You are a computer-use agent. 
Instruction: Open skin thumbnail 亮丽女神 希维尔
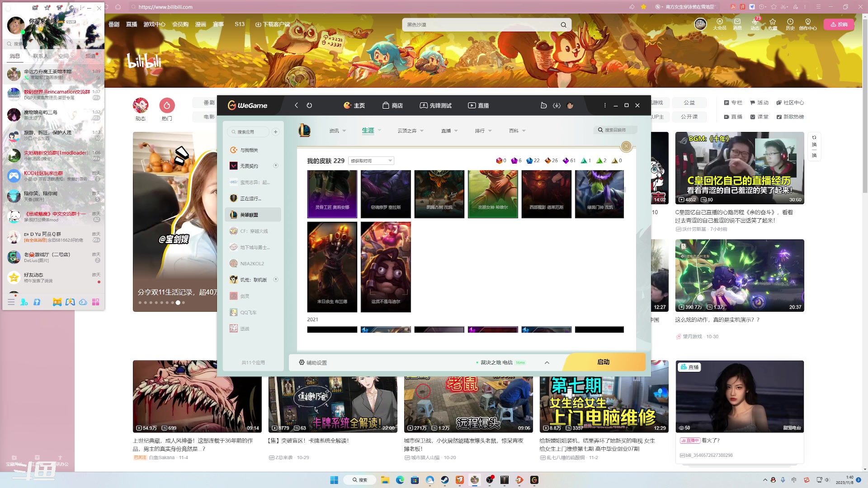(x=493, y=194)
